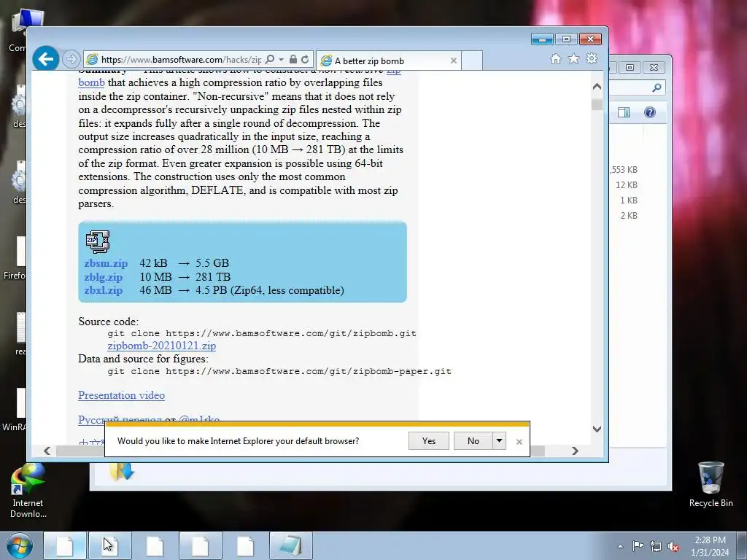Click the horizontal scrollbar left arrow
The width and height of the screenshot is (747, 560).
click(x=47, y=451)
